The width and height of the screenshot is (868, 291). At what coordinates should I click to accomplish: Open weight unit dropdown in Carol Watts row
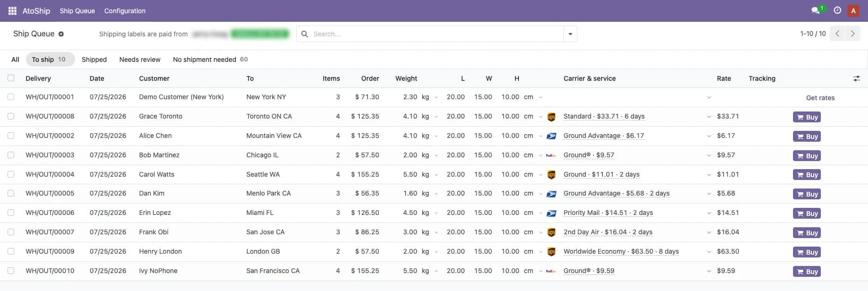click(436, 175)
